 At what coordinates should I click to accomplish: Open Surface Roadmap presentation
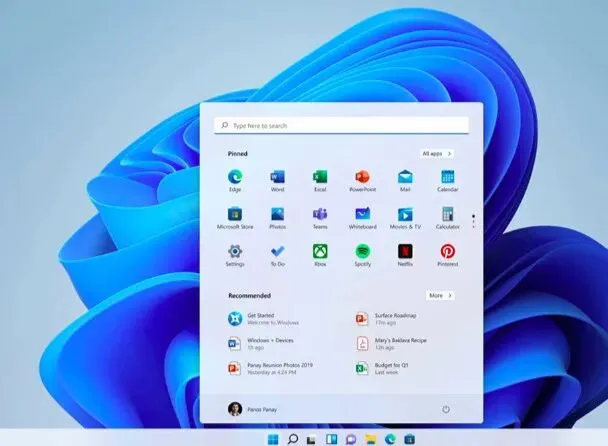click(386, 319)
